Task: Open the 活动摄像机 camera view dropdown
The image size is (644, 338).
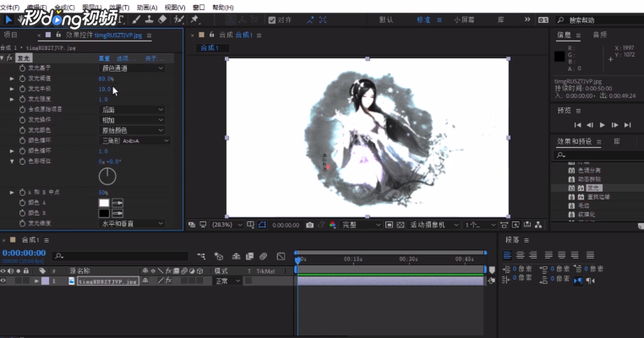Action: (434, 225)
